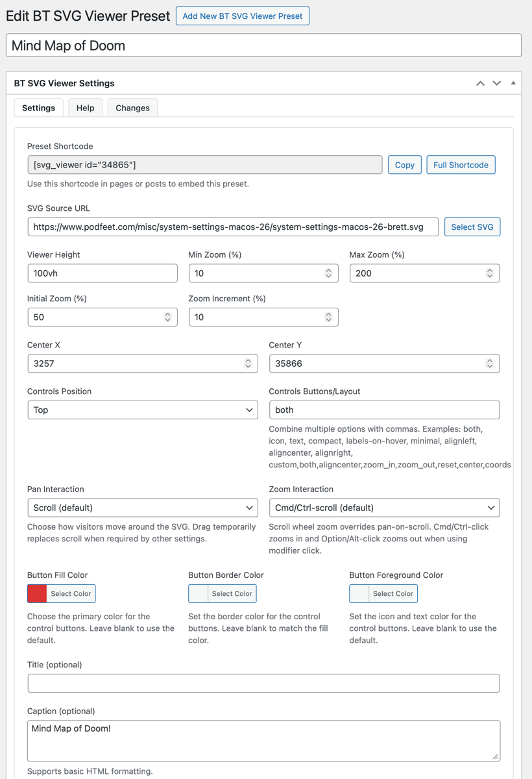Image resolution: width=532 pixels, height=779 pixels.
Task: Click the Min Zoom stepper arrows
Action: point(328,273)
